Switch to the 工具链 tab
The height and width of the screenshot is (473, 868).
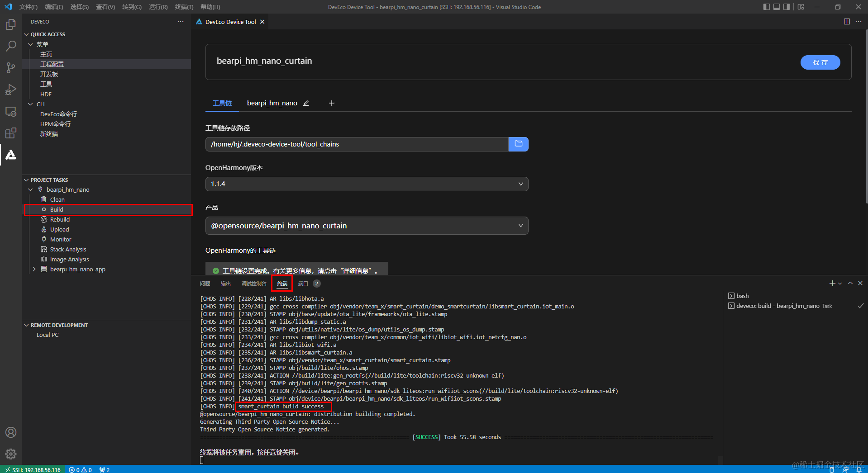click(x=222, y=103)
